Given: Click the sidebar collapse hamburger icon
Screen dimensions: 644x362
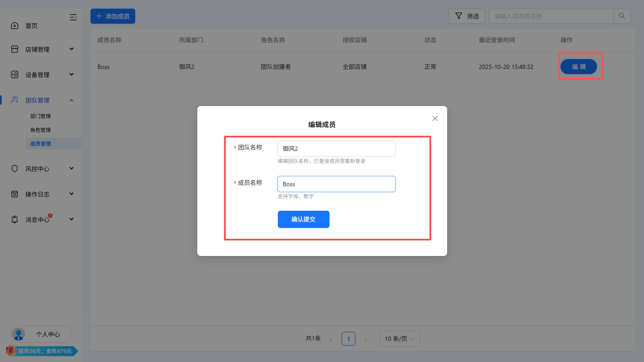Looking at the screenshot, I should tap(73, 17).
